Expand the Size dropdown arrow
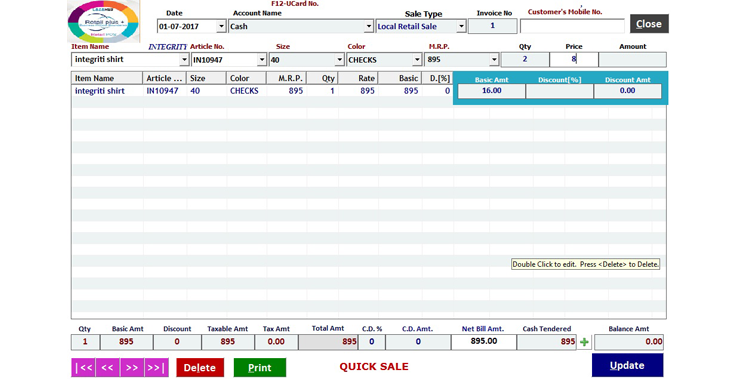This screenshot has width=746, height=379. [x=339, y=59]
